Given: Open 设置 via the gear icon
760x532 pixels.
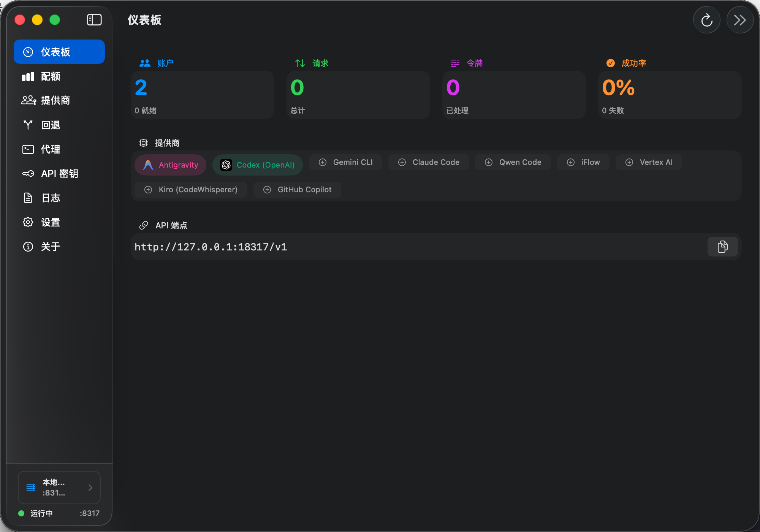Looking at the screenshot, I should point(28,222).
